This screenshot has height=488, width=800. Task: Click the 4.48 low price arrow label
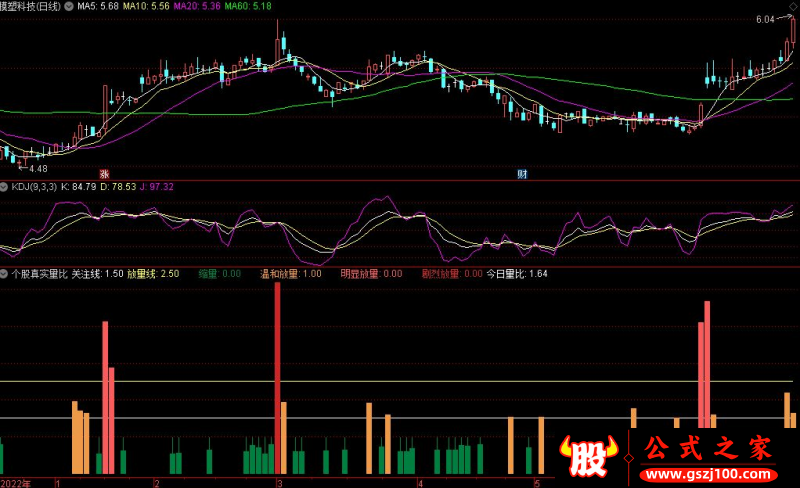[x=34, y=168]
